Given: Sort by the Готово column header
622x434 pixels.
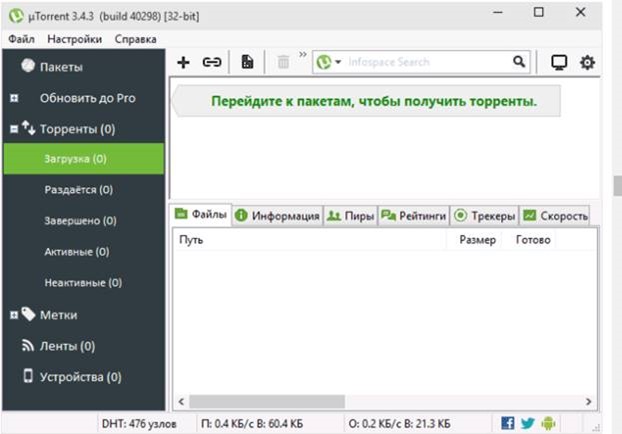Looking at the screenshot, I should point(529,240).
